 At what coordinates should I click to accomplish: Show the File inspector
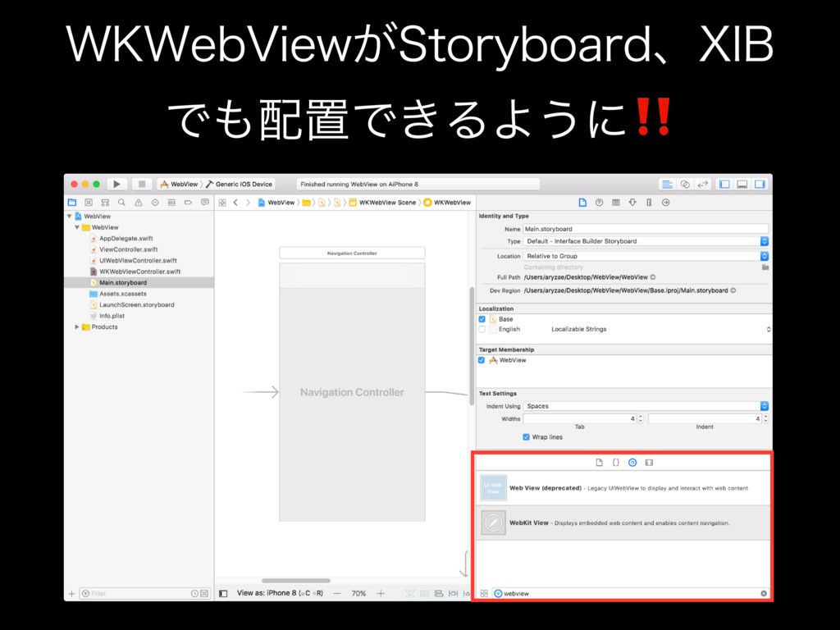click(x=583, y=203)
